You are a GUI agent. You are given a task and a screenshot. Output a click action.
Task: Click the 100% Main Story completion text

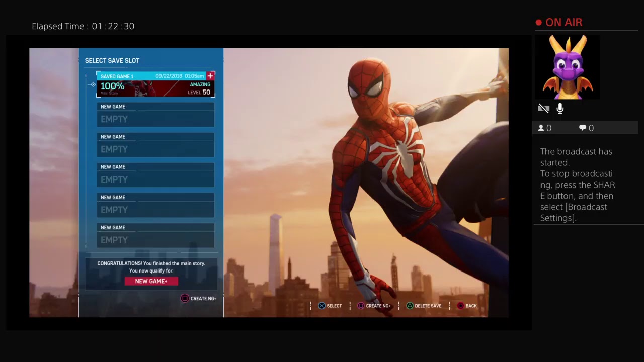pyautogui.click(x=112, y=88)
